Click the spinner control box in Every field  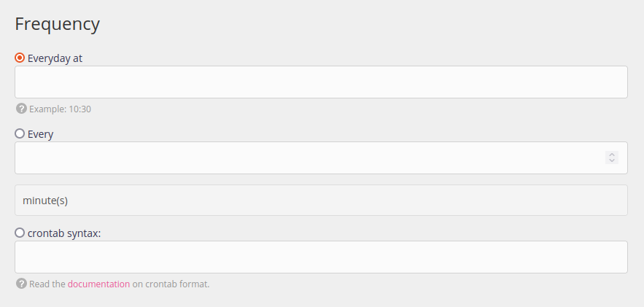pyautogui.click(x=612, y=158)
